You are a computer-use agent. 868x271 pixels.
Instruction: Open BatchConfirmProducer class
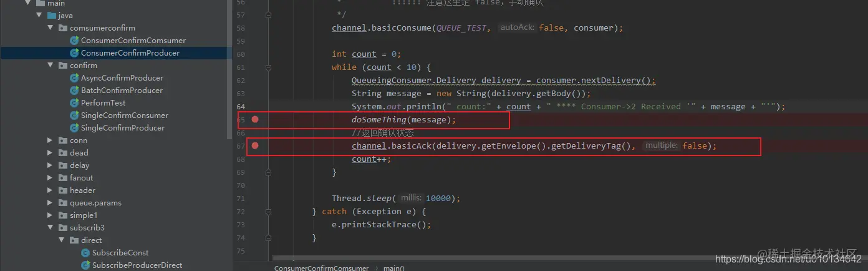click(122, 91)
